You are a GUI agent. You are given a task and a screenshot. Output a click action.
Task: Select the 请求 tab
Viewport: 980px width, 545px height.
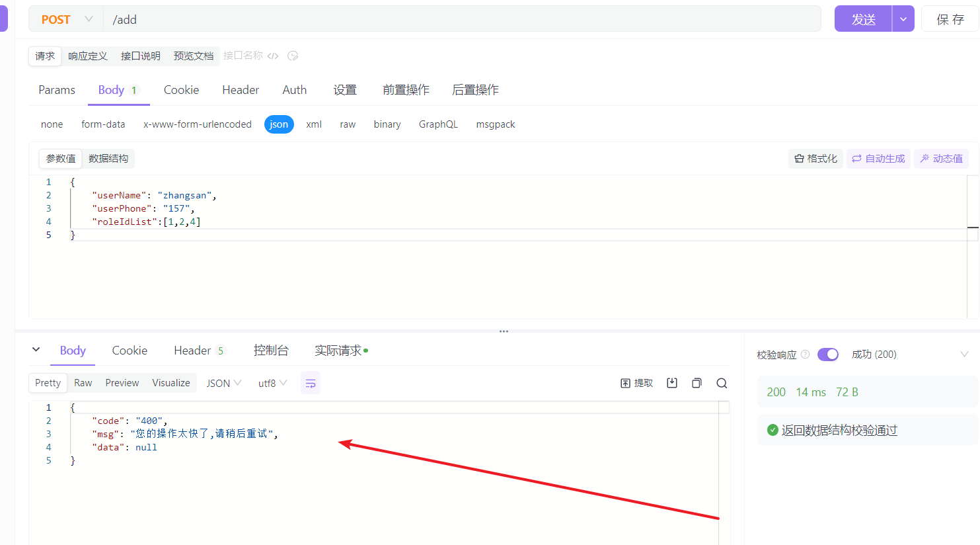(x=45, y=56)
